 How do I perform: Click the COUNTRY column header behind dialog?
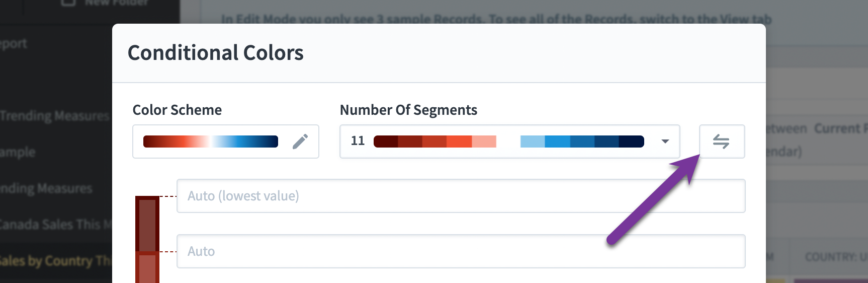coord(836,257)
